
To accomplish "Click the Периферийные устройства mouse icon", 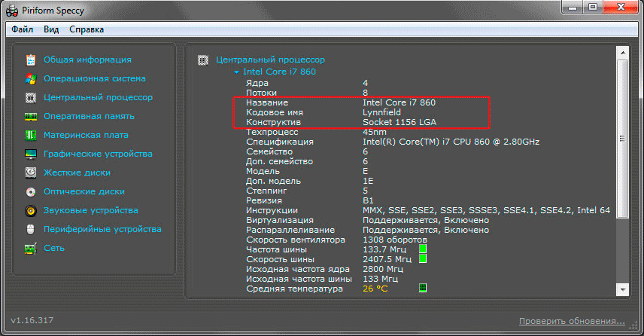I will (31, 229).
